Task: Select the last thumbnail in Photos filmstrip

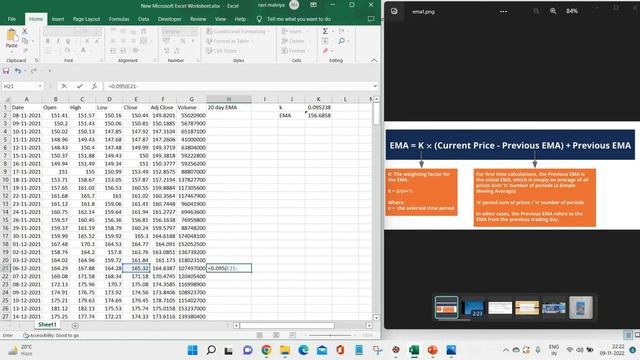Action: [x=581, y=307]
